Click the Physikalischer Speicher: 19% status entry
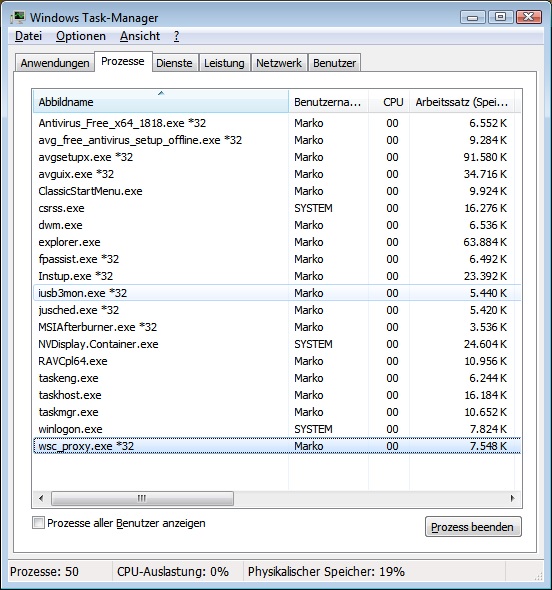 326,572
